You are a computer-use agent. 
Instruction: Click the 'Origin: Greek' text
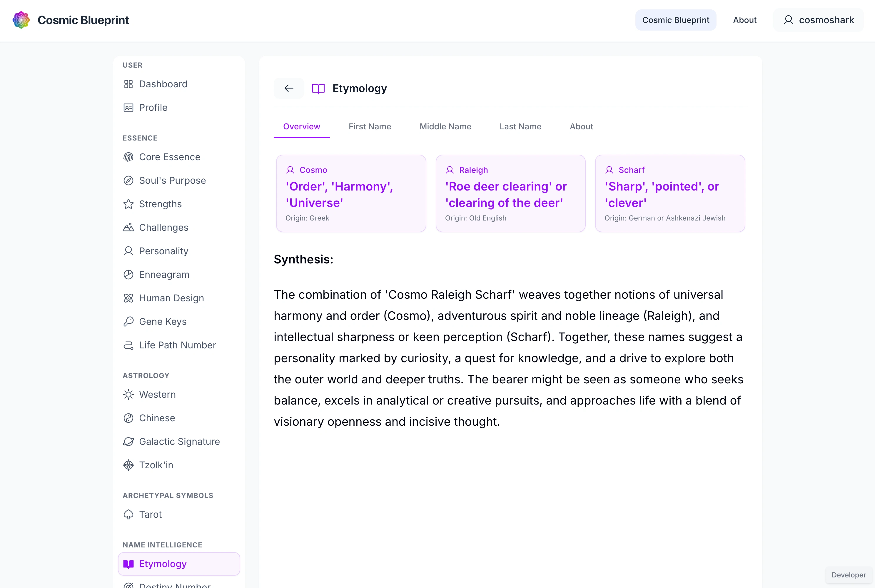(x=307, y=218)
